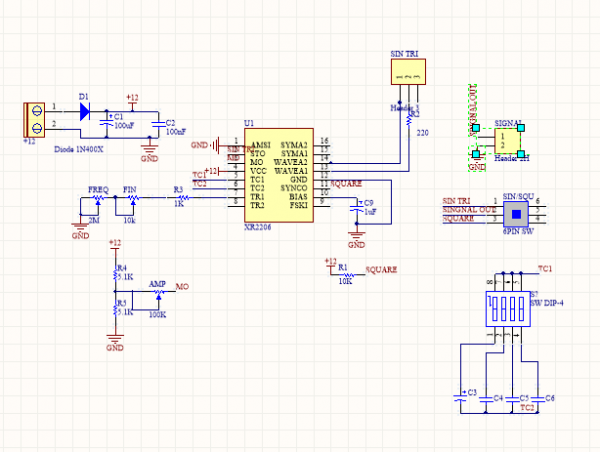Click the SYNCO pin name inside U1
600x452 pixels.
pyautogui.click(x=293, y=188)
